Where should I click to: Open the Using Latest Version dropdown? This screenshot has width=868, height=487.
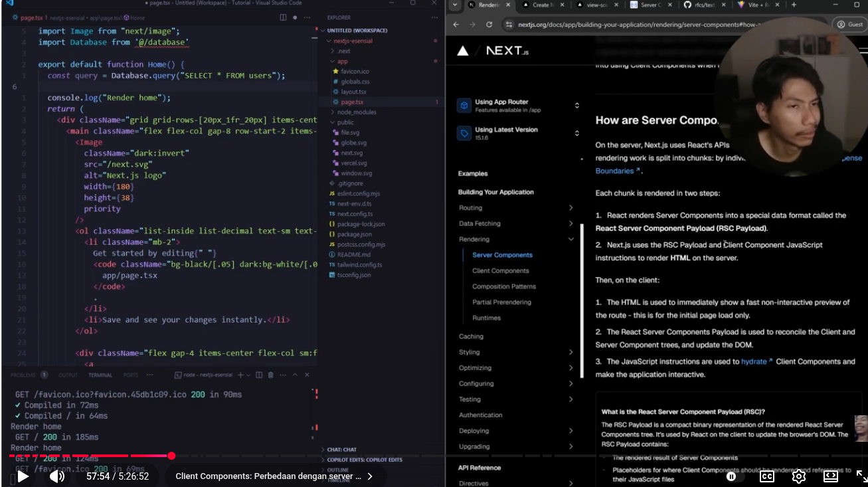pos(519,134)
